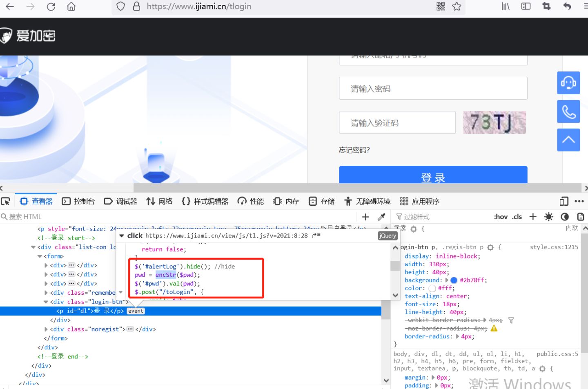Viewport: 588px width, 389px height.
Task: Open style.css:1215 source link
Action: click(x=554, y=247)
